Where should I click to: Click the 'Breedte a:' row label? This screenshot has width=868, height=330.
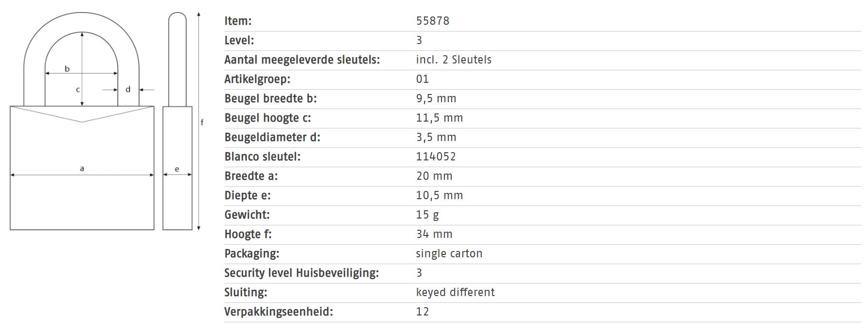coord(251,176)
